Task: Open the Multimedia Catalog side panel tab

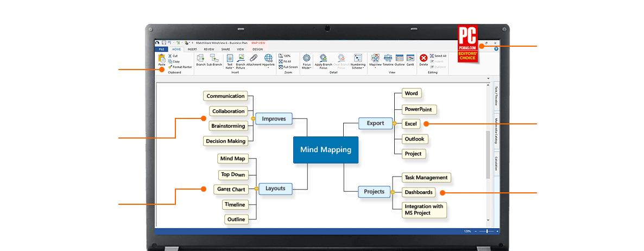Action: (496, 132)
